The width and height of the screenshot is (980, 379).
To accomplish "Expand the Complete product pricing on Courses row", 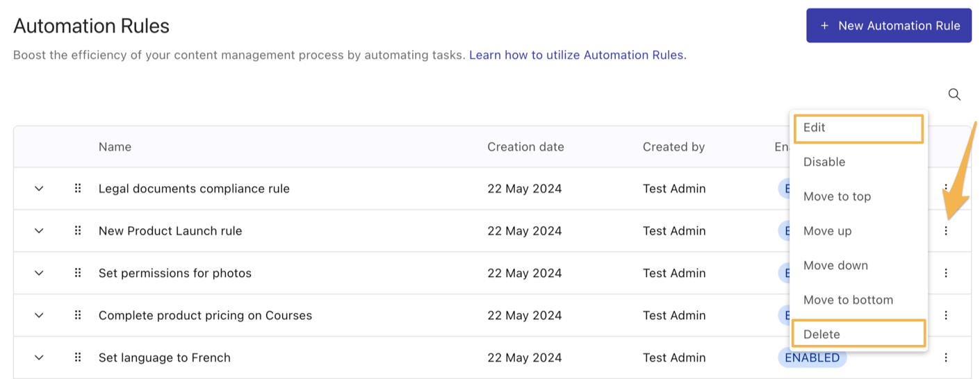I will pyautogui.click(x=39, y=316).
